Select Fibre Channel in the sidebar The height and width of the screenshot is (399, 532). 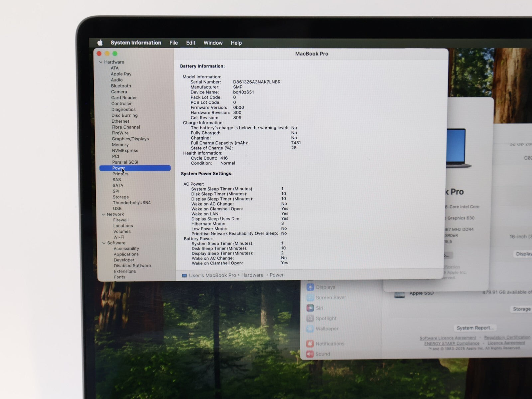point(126,127)
